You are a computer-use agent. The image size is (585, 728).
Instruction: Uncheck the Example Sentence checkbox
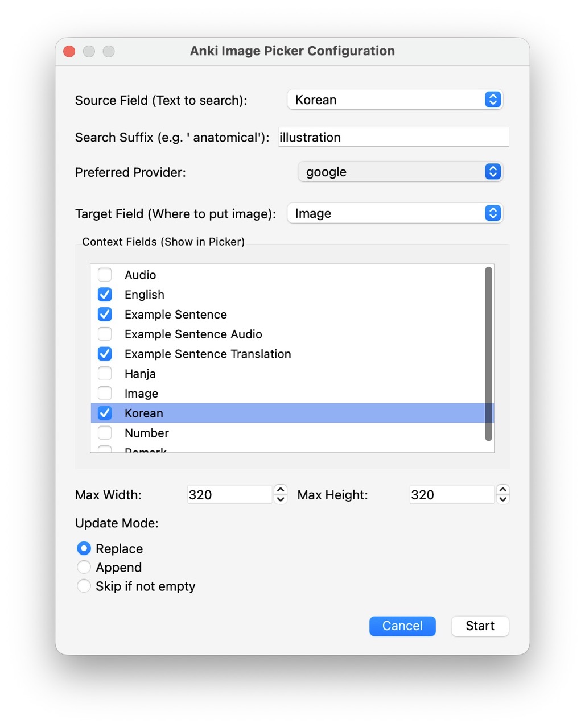[x=105, y=314]
